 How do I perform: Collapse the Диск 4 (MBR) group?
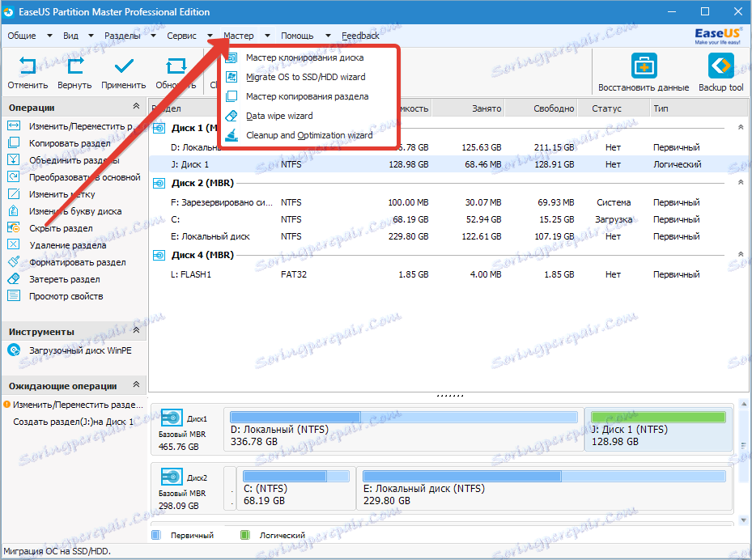741,254
